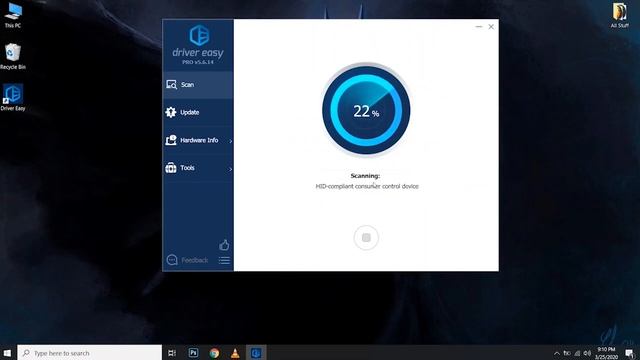
Task: Open Photoshop from the taskbar
Action: [x=193, y=353]
